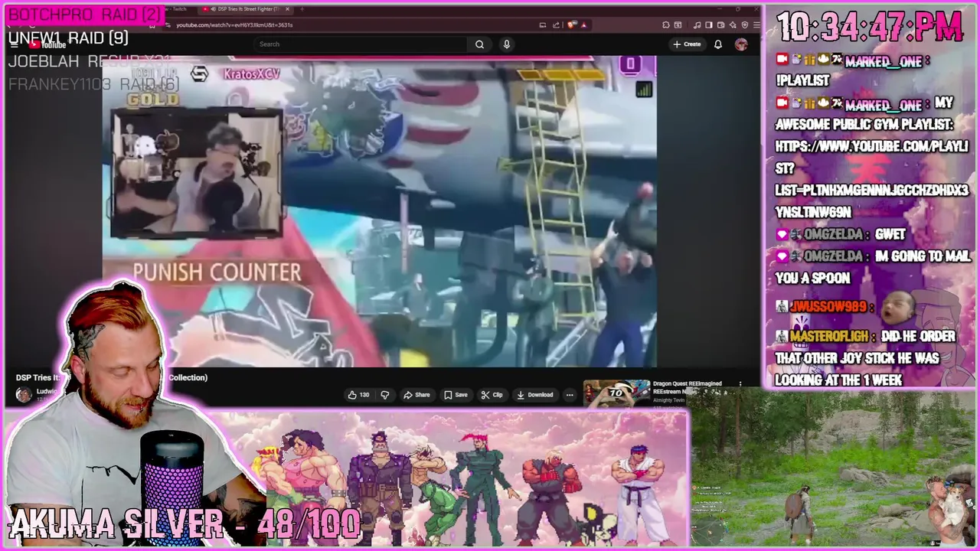Viewport: 980px width, 551px height.
Task: Click the Share button under the video
Action: click(x=416, y=395)
